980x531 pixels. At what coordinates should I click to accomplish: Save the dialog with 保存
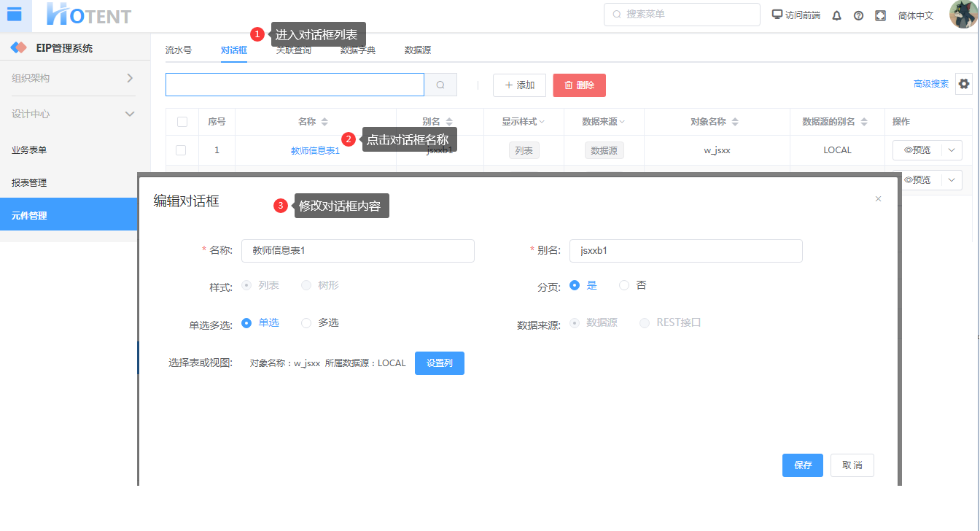tap(803, 465)
